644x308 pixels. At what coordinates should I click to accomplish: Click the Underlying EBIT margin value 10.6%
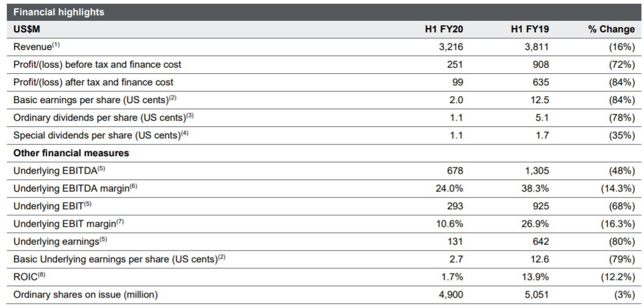[449, 223]
